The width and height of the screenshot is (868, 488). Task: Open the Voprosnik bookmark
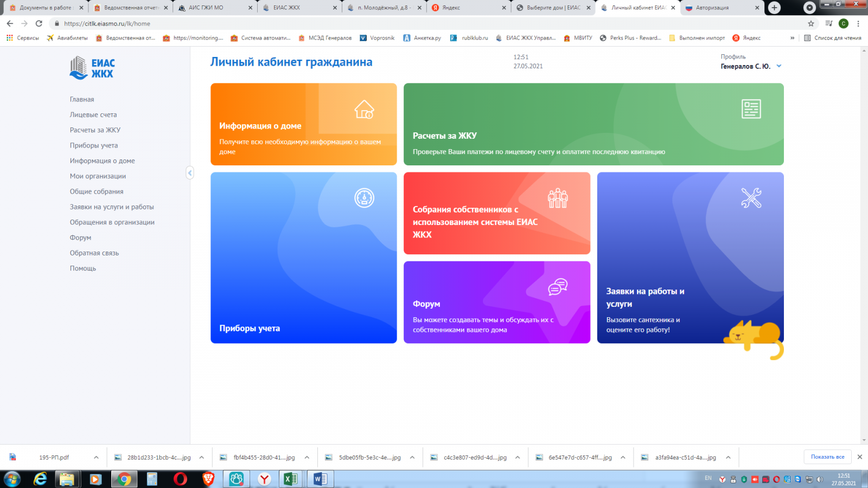point(377,38)
